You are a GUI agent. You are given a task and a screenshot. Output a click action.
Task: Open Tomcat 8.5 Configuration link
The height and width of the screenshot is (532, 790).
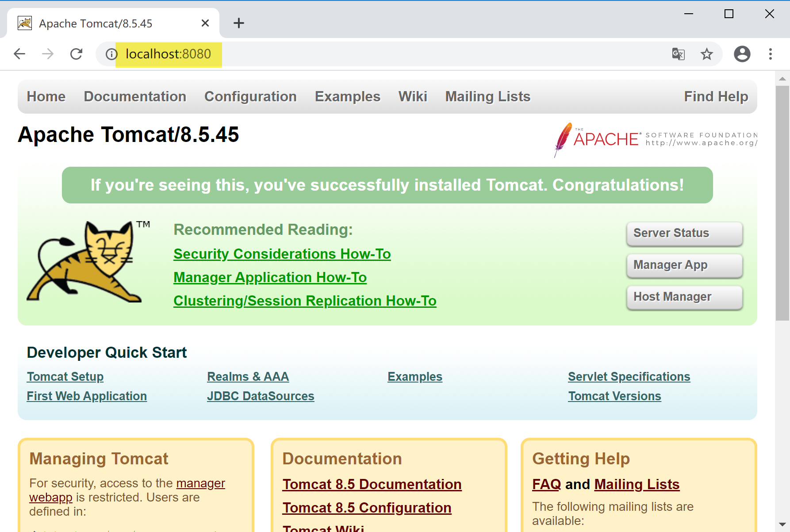367,508
